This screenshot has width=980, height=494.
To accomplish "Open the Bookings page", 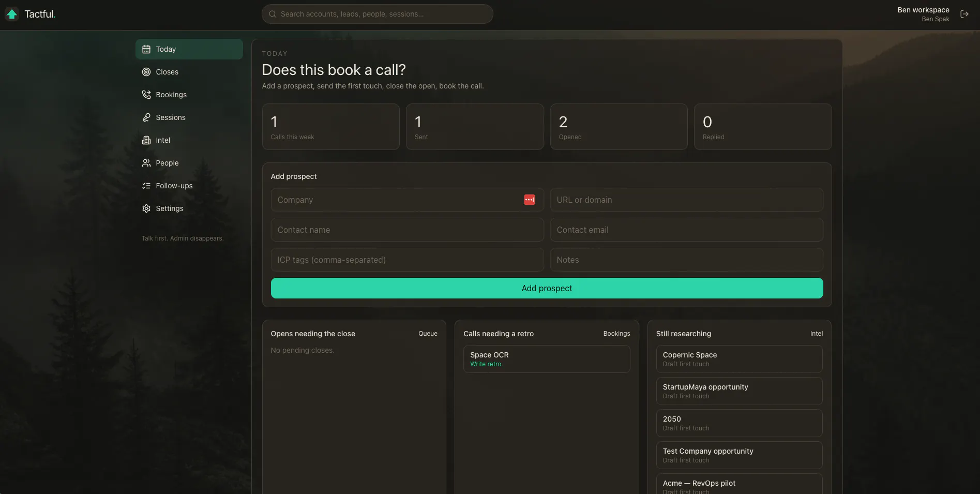I will 189,95.
